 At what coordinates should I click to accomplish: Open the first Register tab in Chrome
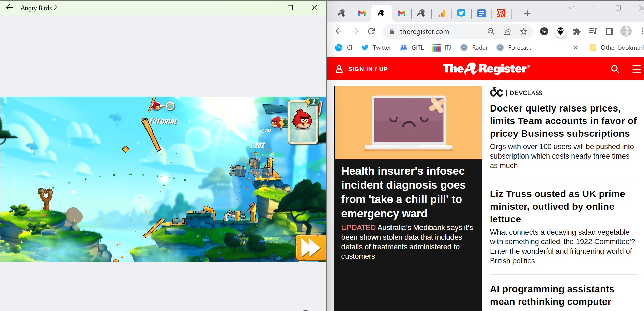tap(341, 13)
